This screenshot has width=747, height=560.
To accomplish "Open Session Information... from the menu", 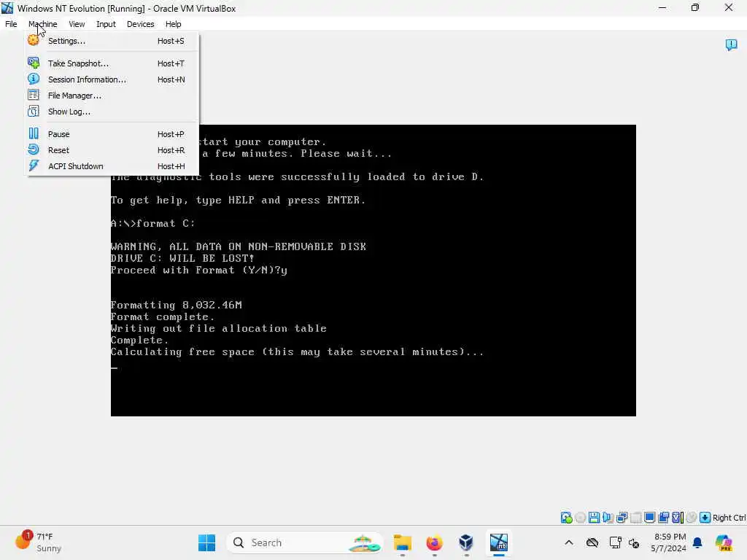I will (112, 79).
